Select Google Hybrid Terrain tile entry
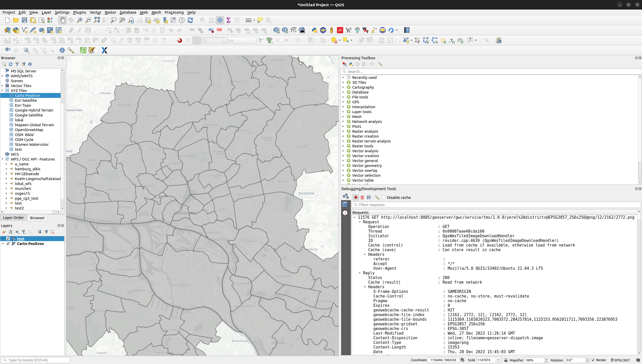Screen dimensions: 642x364 (x=34, y=110)
